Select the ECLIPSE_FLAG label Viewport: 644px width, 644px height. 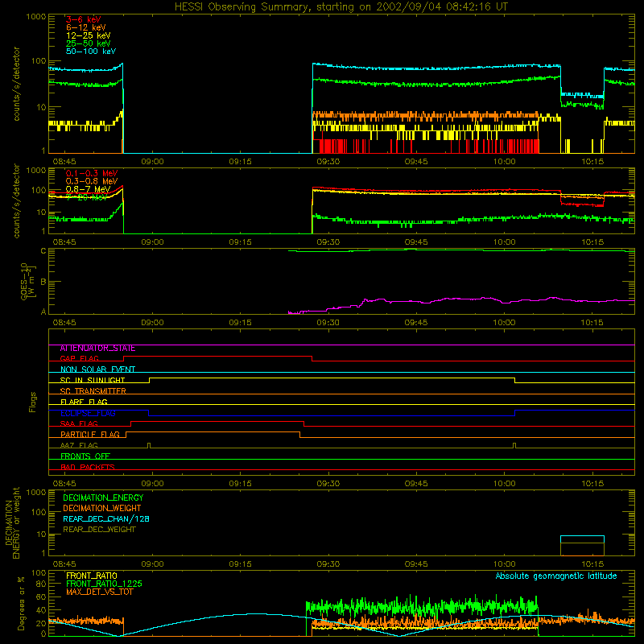[x=88, y=413]
